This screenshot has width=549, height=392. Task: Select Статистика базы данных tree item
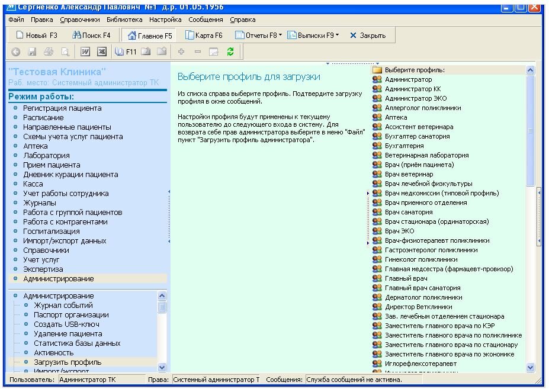[x=77, y=343]
